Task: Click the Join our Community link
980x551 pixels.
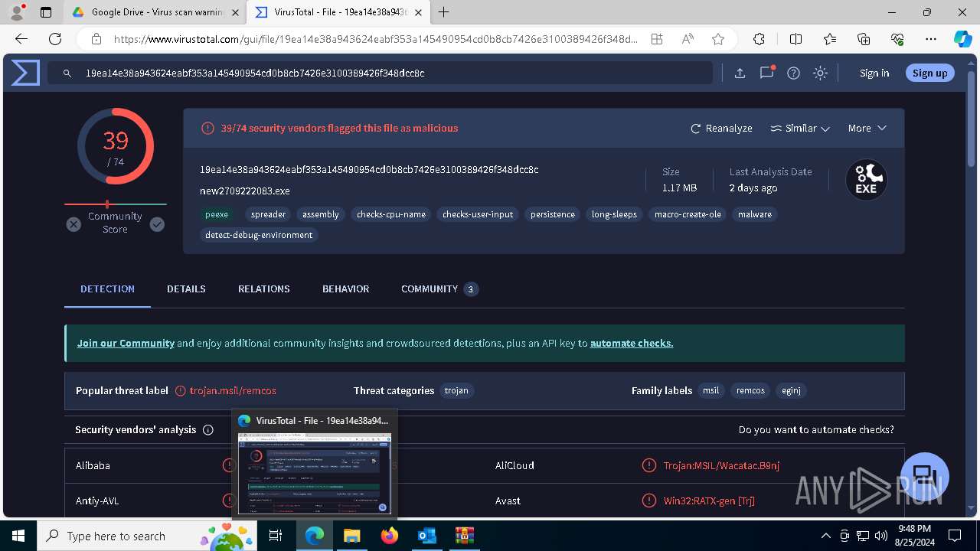Action: click(x=126, y=343)
